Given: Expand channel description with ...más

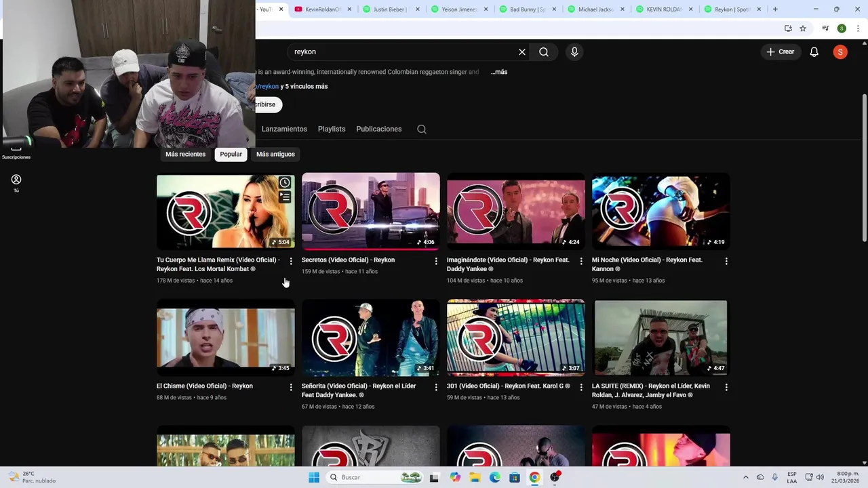Looking at the screenshot, I should (x=499, y=72).
